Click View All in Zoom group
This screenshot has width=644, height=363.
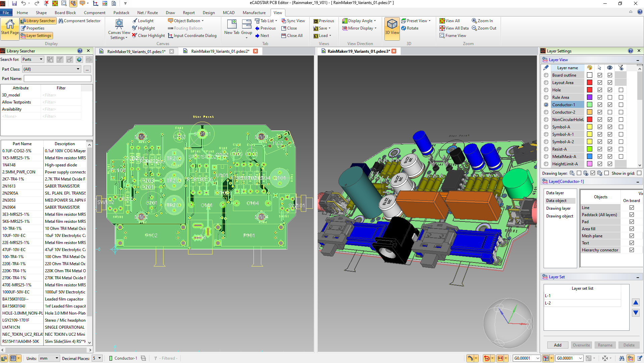tap(450, 21)
